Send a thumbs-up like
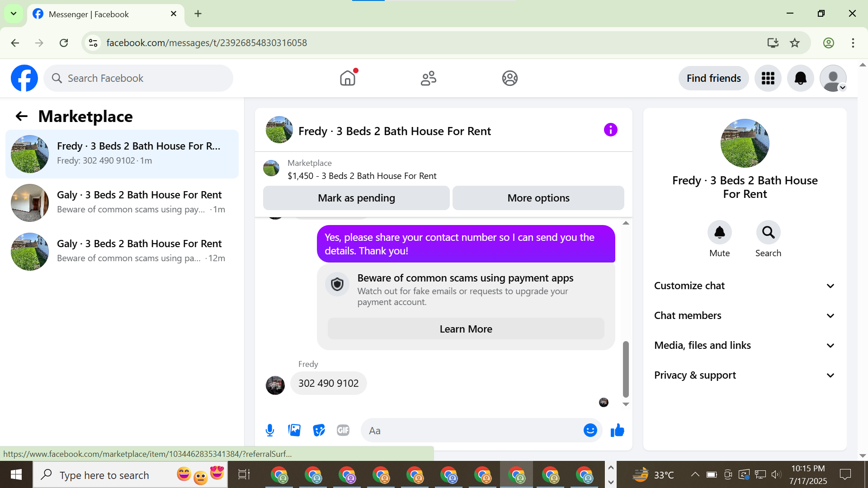The width and height of the screenshot is (868, 488). [x=617, y=430]
